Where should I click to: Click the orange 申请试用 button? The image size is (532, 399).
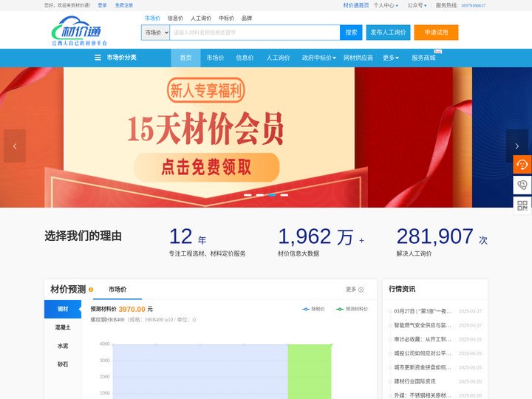[x=436, y=33]
